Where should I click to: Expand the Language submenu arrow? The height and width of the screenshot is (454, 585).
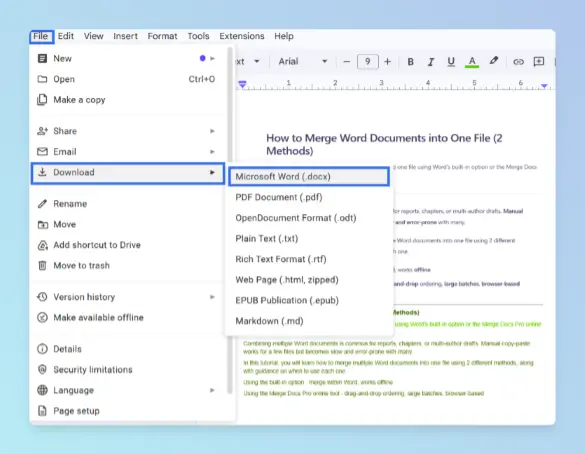[212, 390]
